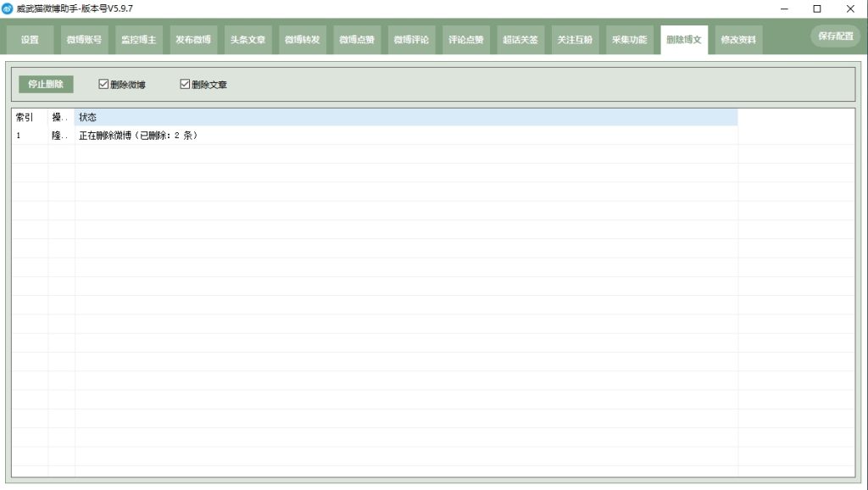Select the 采集功能 tab
Image resolution: width=868 pixels, height=490 pixels.
click(x=629, y=40)
